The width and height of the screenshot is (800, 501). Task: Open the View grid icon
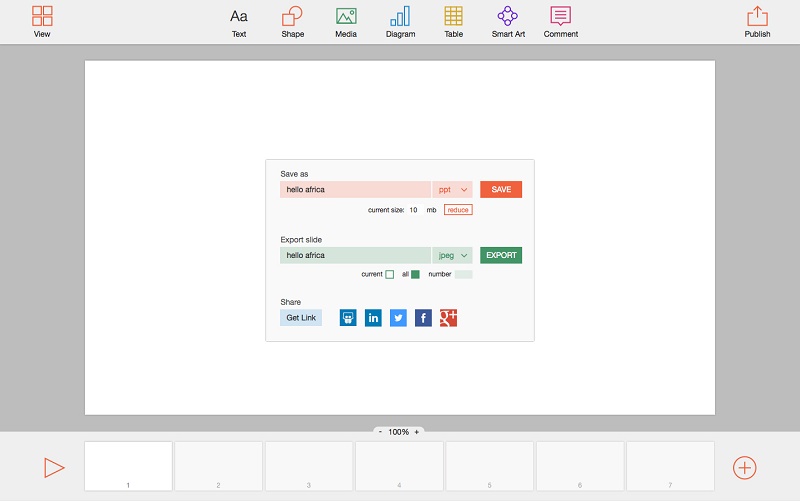42,16
